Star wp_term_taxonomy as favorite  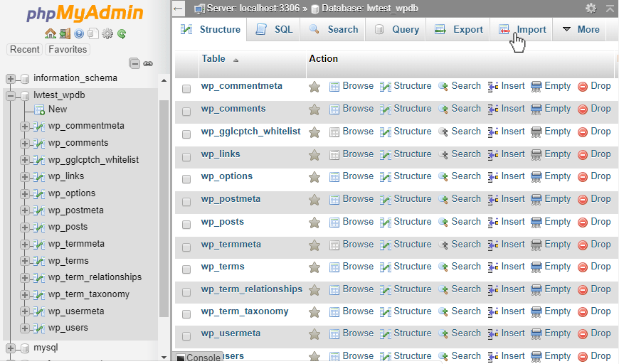tap(314, 312)
